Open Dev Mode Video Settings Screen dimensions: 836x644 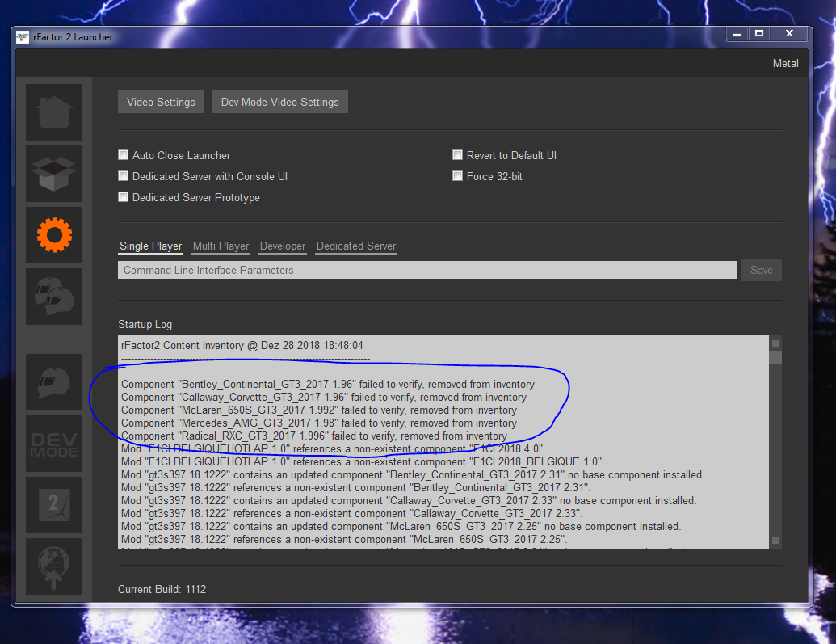[279, 103]
